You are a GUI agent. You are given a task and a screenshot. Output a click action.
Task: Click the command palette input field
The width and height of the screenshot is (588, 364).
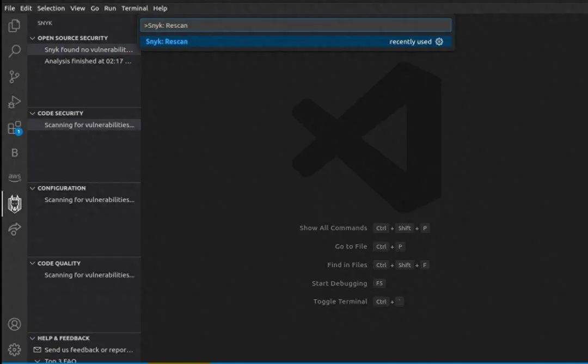296,25
